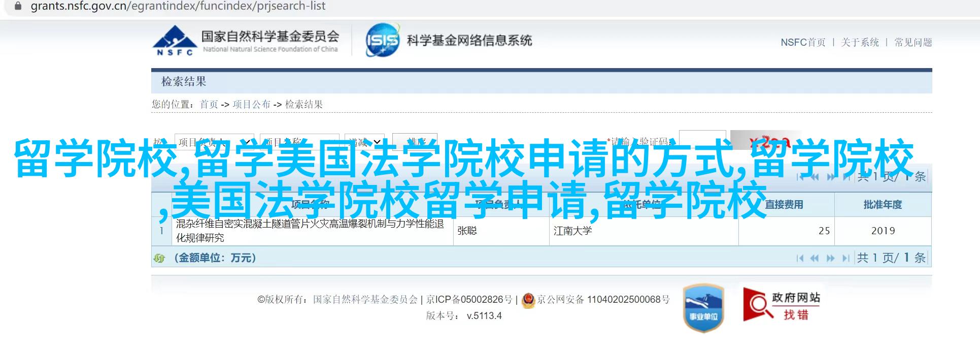This screenshot has height=348, width=980.
Task: Click the 项目公布 breadcrumb link
Action: pyautogui.click(x=251, y=104)
